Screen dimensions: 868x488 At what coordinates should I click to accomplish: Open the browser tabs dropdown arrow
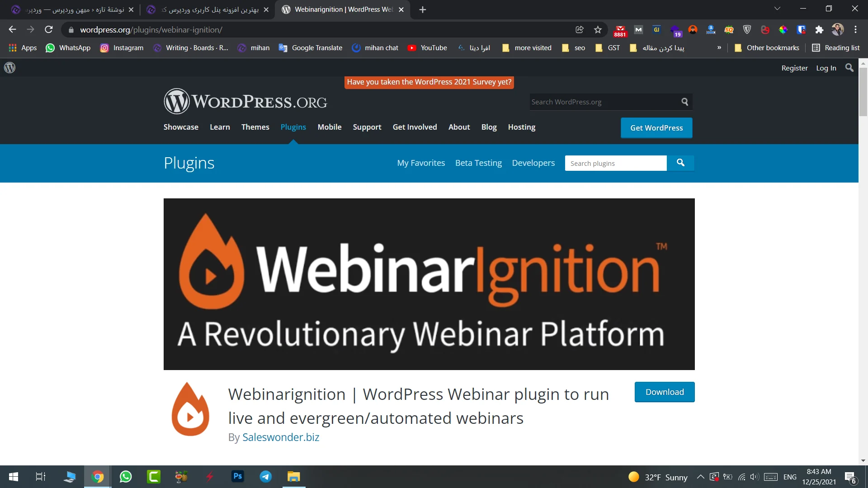tap(777, 8)
